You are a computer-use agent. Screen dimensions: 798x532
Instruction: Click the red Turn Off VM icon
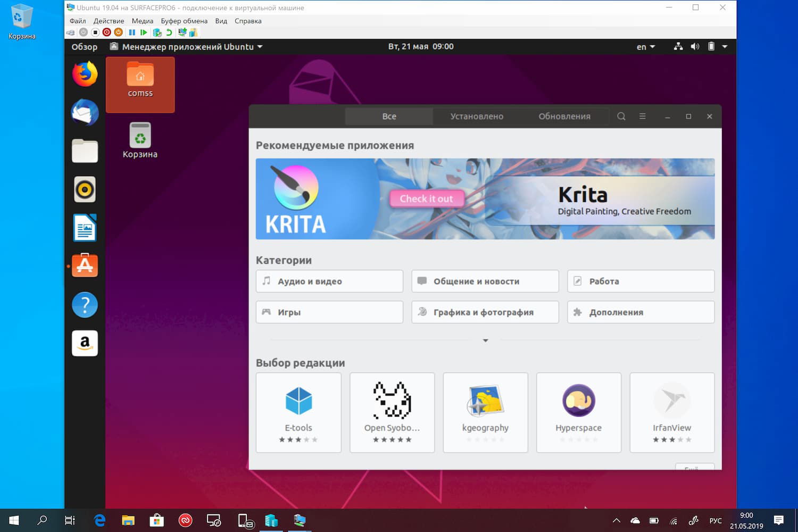point(105,32)
